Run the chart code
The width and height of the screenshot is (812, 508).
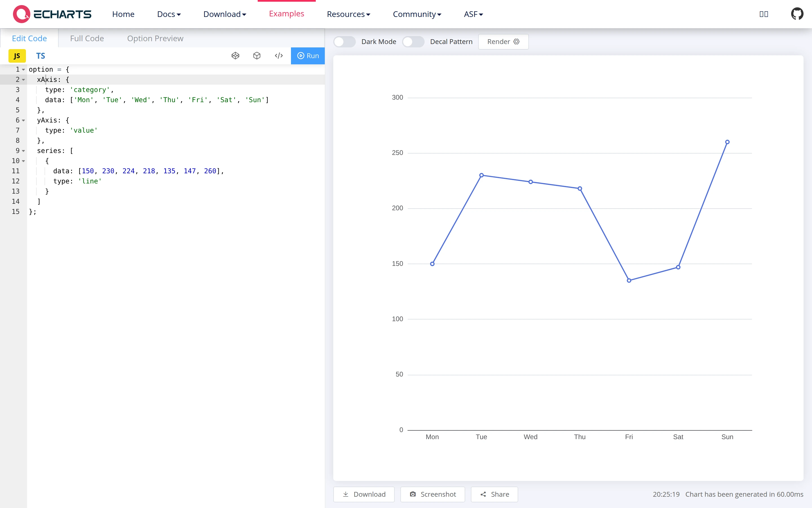pyautogui.click(x=308, y=56)
